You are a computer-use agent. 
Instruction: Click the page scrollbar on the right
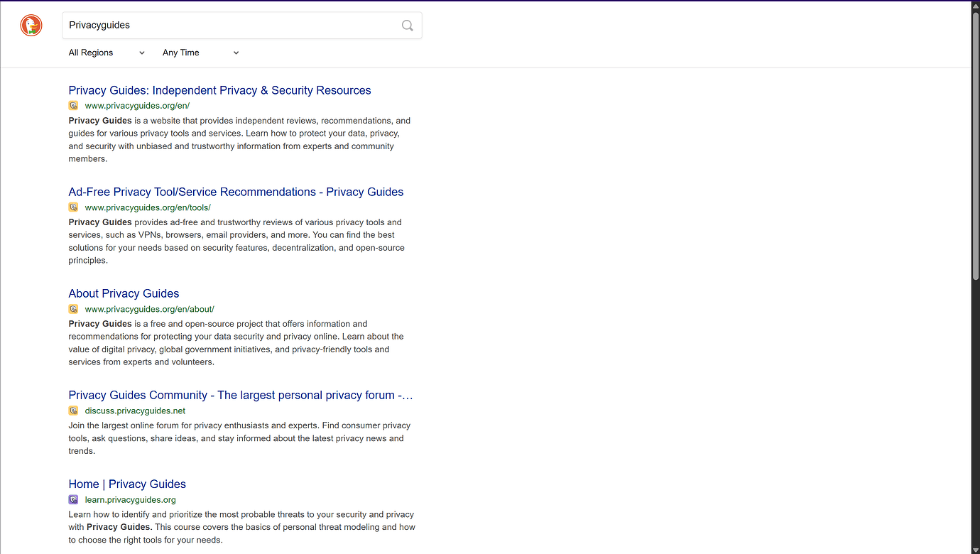975,142
